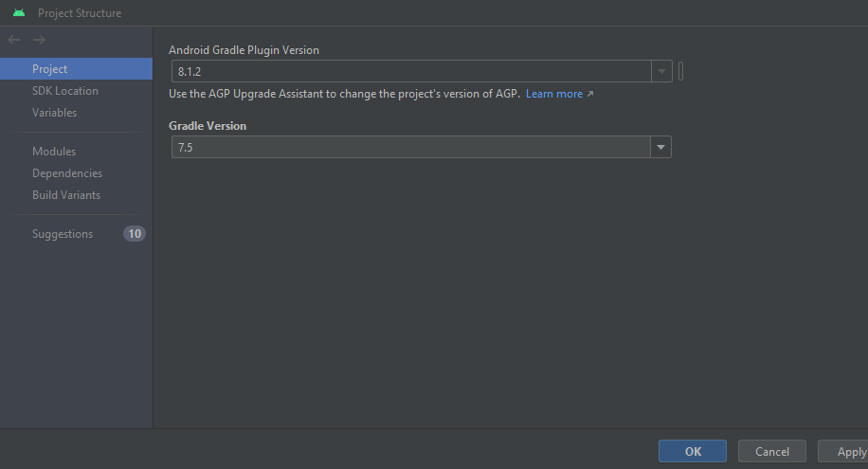Click the Suggestions count badge showing 10
Screen dimensions: 868x469
134,234
